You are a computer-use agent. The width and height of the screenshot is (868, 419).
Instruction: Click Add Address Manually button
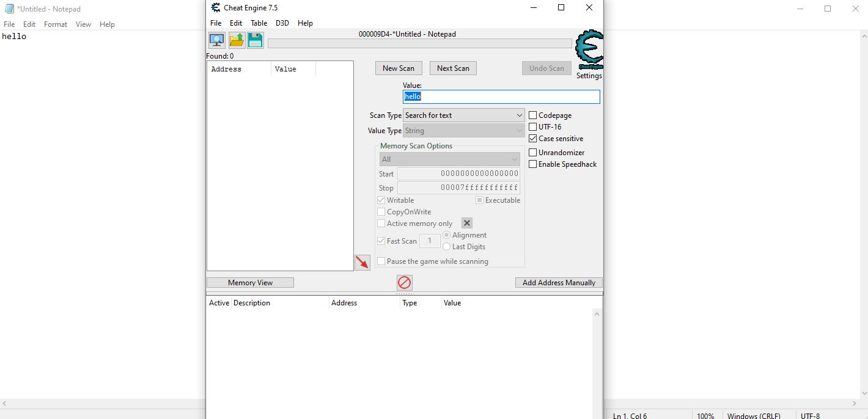coord(559,283)
